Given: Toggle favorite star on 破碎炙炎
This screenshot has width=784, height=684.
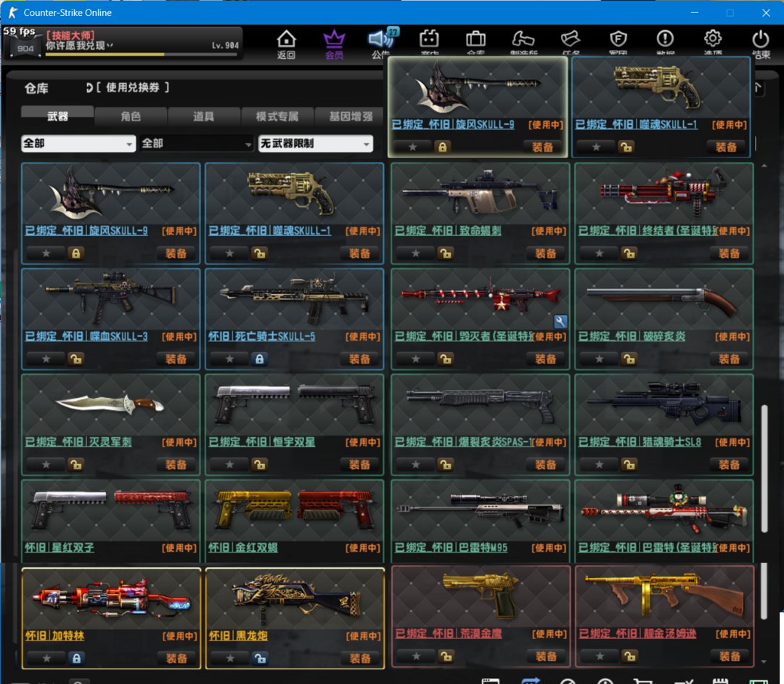Looking at the screenshot, I should (x=599, y=359).
